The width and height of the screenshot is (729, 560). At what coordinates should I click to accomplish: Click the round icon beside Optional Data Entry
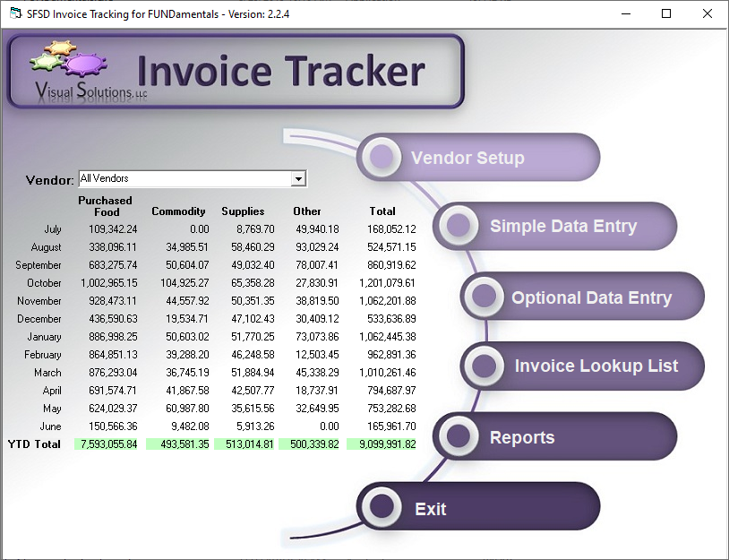point(485,297)
